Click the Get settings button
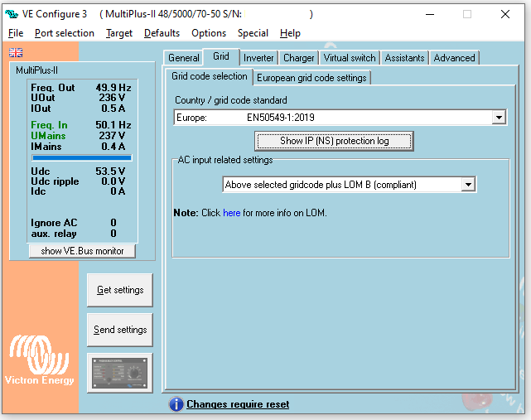 click(120, 290)
